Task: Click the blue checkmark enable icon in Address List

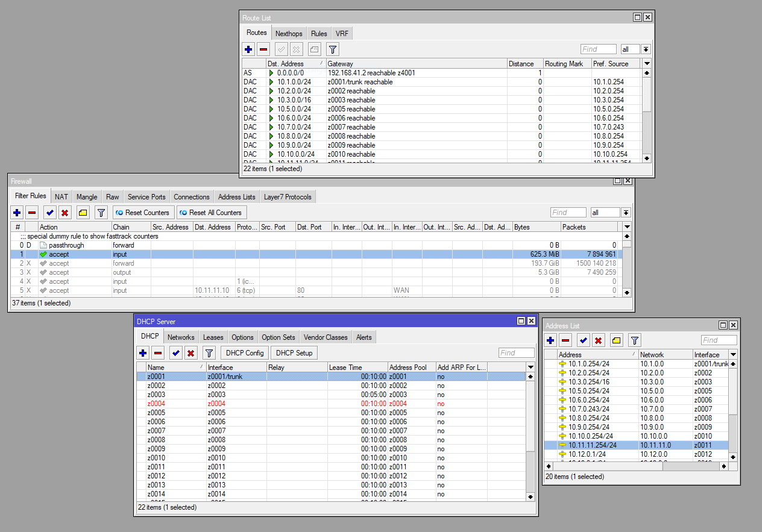Action: [x=583, y=340]
